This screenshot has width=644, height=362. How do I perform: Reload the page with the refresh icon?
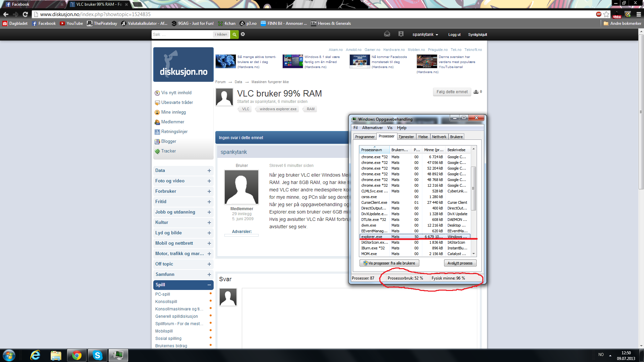click(x=25, y=14)
